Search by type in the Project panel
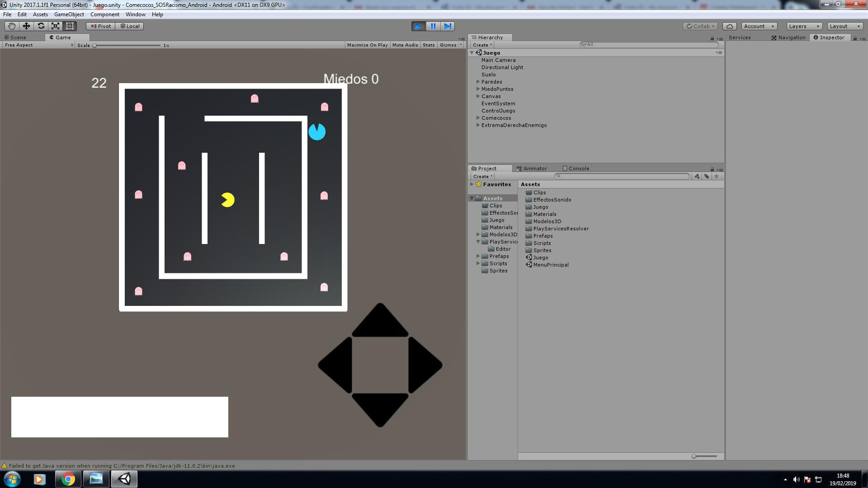Screen dimensions: 868x488 coord(697,176)
